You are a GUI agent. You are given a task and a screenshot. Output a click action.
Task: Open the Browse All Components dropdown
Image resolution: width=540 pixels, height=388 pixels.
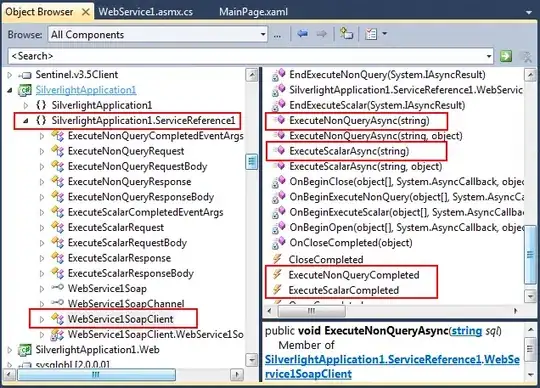point(263,34)
